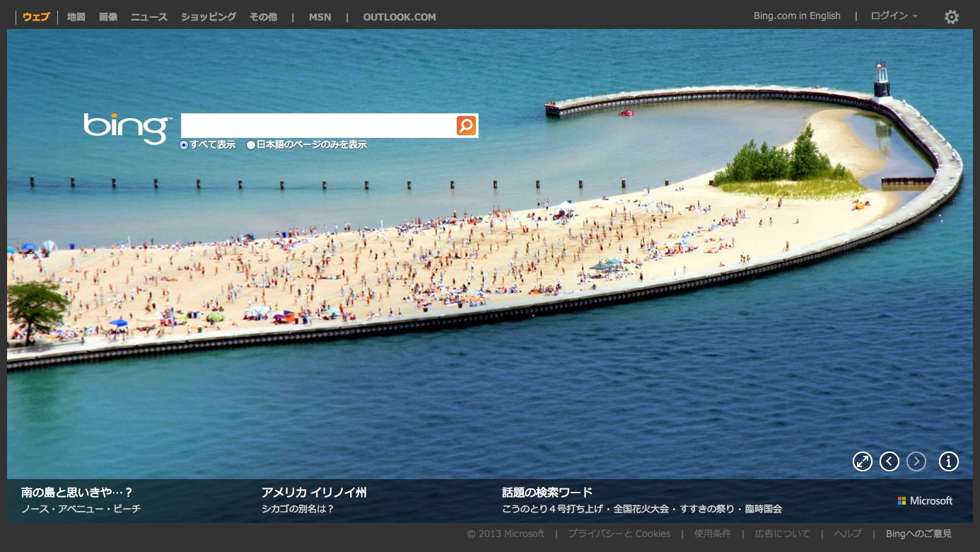Expand the その他 menu
Image resolution: width=980 pixels, height=552 pixels.
coord(263,17)
